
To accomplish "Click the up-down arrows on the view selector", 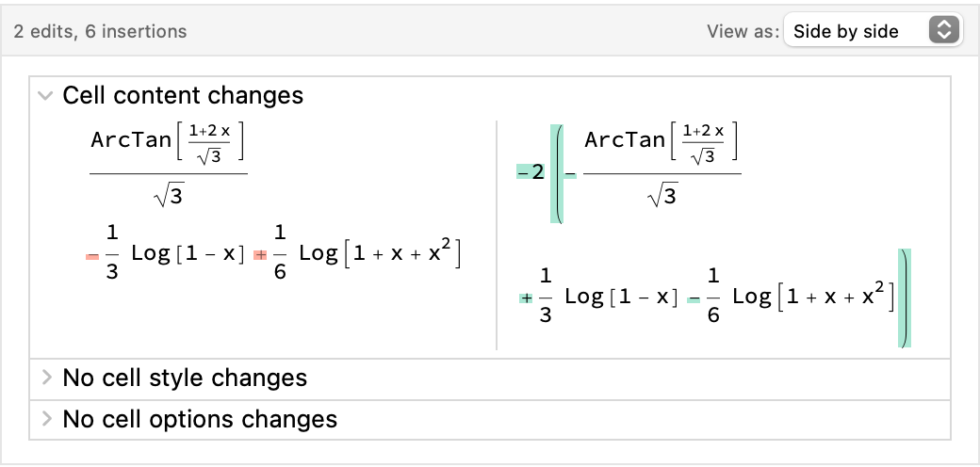I will pos(942,31).
